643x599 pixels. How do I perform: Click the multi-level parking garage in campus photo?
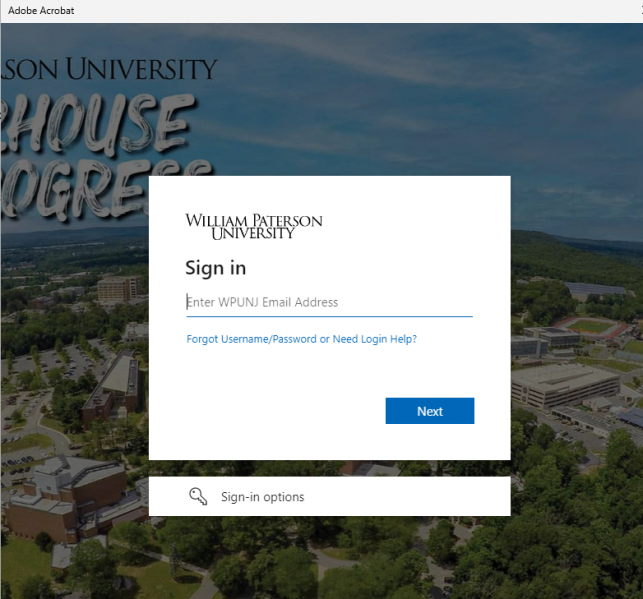click(x=566, y=385)
